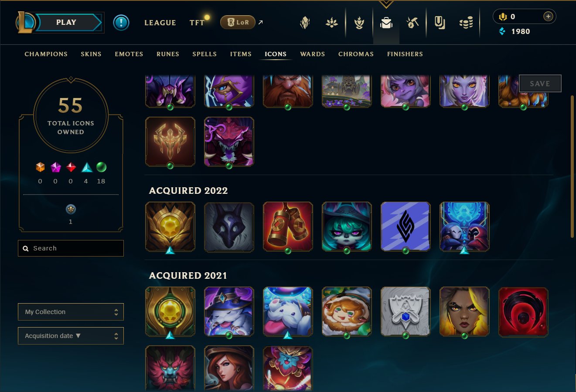Click the icon list vertical scrollbar
The height and width of the screenshot is (392, 576).
click(573, 166)
